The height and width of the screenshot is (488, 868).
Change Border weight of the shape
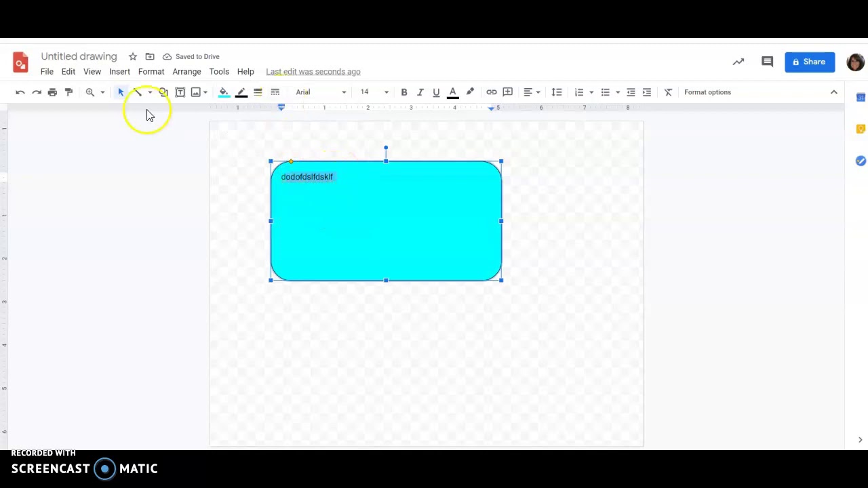(x=258, y=92)
